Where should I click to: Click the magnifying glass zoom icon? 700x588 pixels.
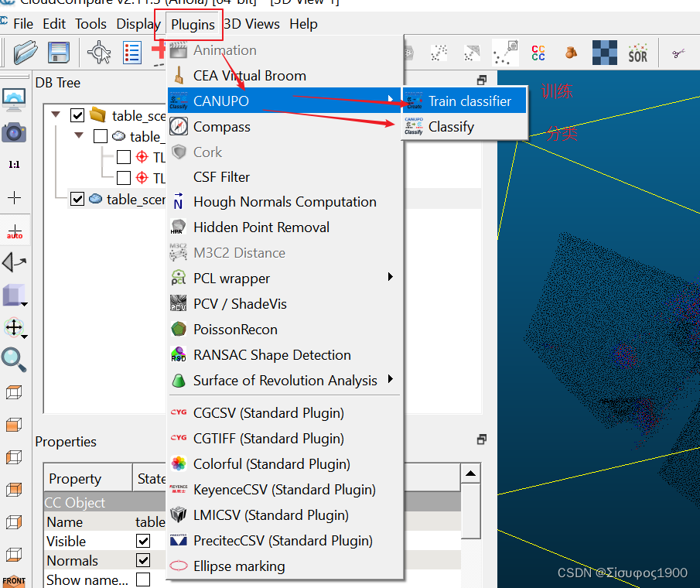click(x=14, y=360)
